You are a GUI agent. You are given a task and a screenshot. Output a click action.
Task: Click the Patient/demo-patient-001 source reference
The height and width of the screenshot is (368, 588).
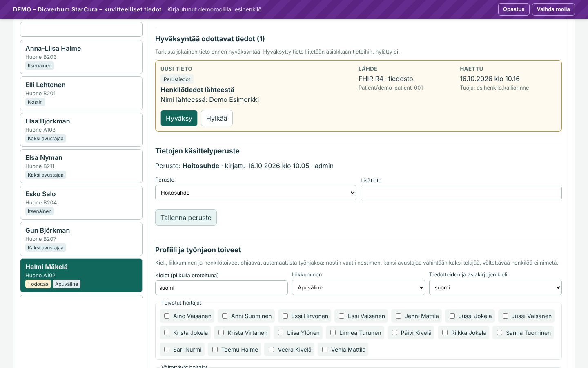(x=391, y=88)
